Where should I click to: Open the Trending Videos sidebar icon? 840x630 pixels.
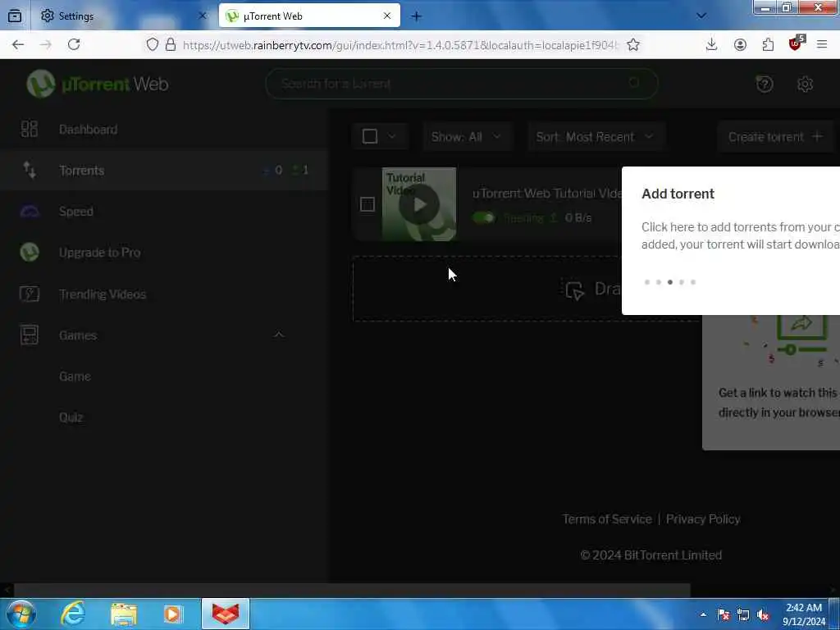click(30, 294)
